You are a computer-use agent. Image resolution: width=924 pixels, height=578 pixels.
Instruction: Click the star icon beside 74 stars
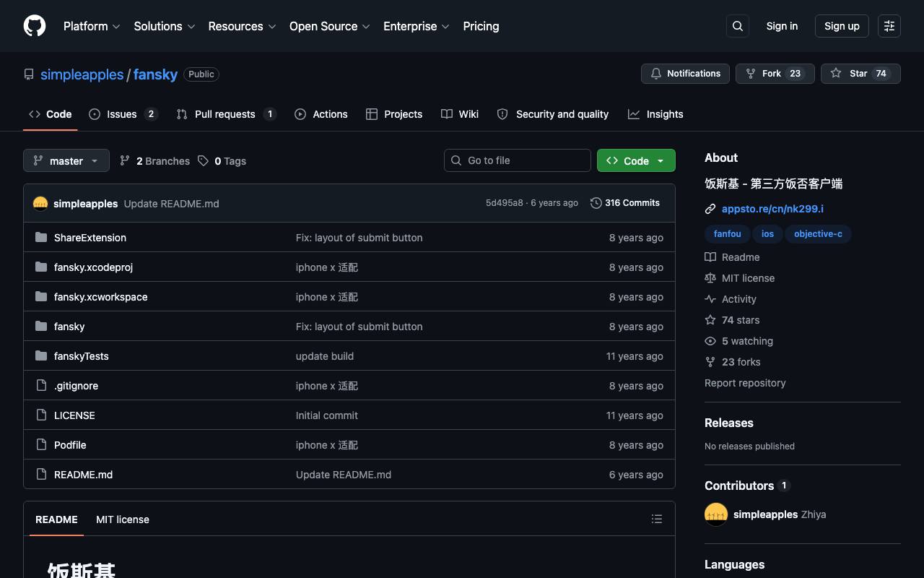click(710, 320)
